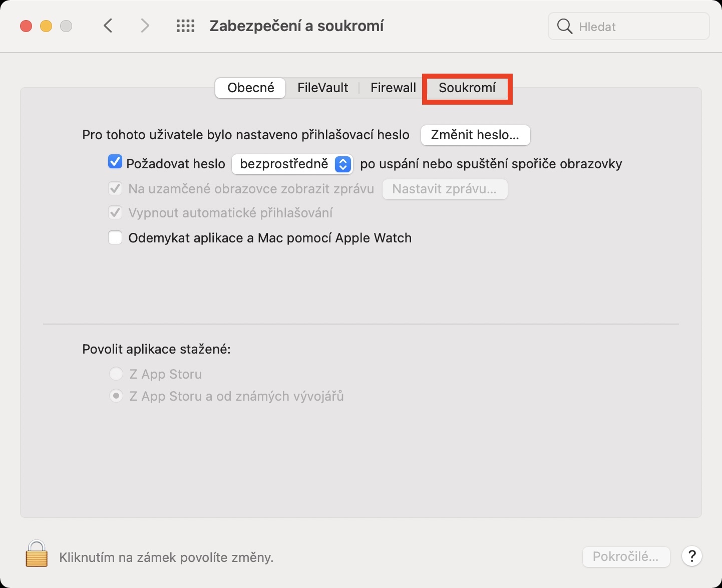This screenshot has width=722, height=588.
Task: Select the Z App Storu radio button
Action: pos(116,374)
